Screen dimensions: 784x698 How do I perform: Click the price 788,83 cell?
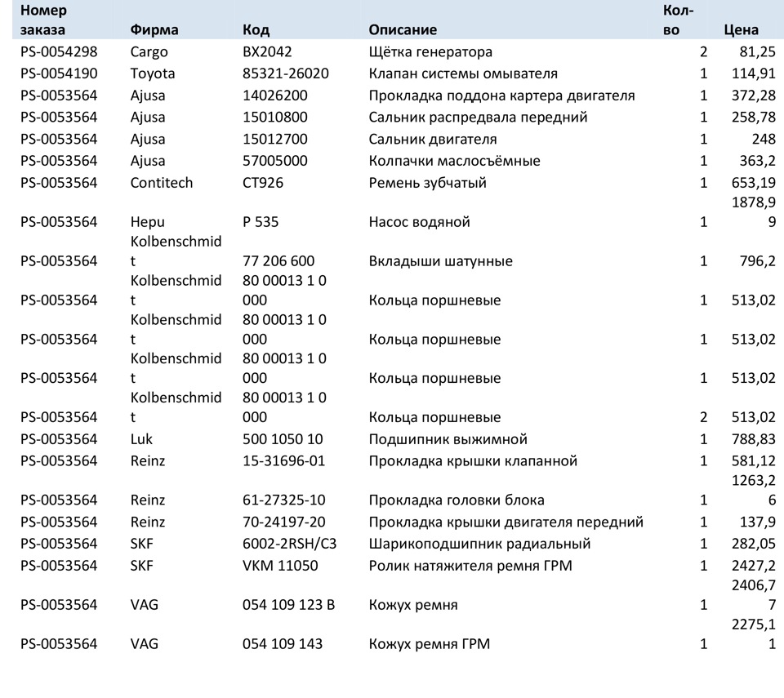[x=754, y=439]
